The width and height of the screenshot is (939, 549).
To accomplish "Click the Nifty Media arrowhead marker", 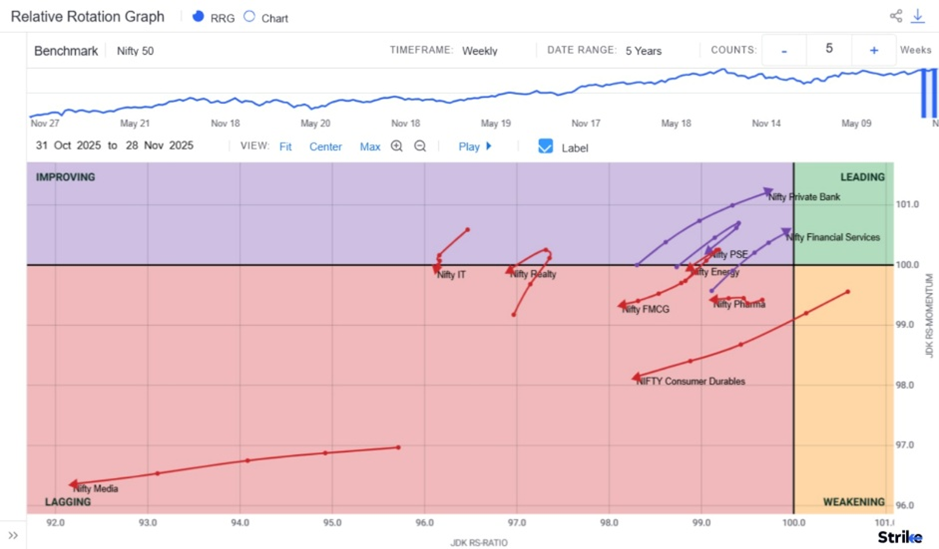I will [74, 485].
